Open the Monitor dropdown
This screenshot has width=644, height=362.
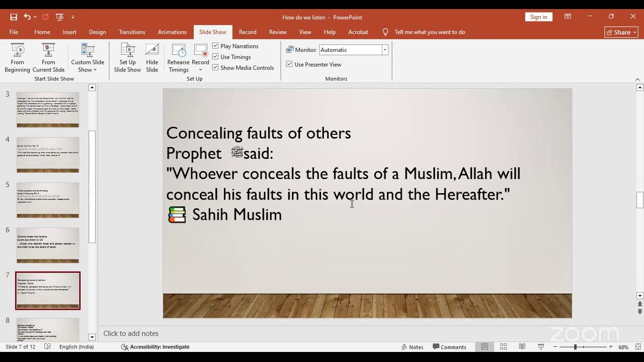pyautogui.click(x=385, y=50)
